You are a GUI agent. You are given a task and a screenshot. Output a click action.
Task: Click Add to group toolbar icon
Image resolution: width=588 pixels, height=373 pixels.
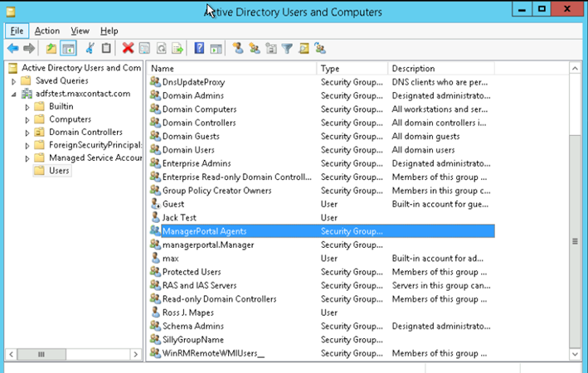[x=320, y=48]
